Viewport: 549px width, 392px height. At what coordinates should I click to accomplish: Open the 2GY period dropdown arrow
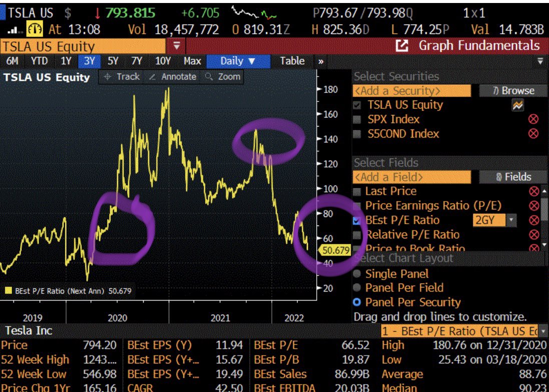[511, 220]
